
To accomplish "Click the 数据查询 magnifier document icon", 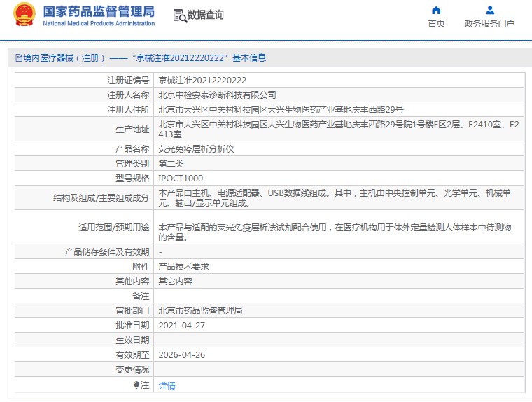I will pyautogui.click(x=179, y=15).
